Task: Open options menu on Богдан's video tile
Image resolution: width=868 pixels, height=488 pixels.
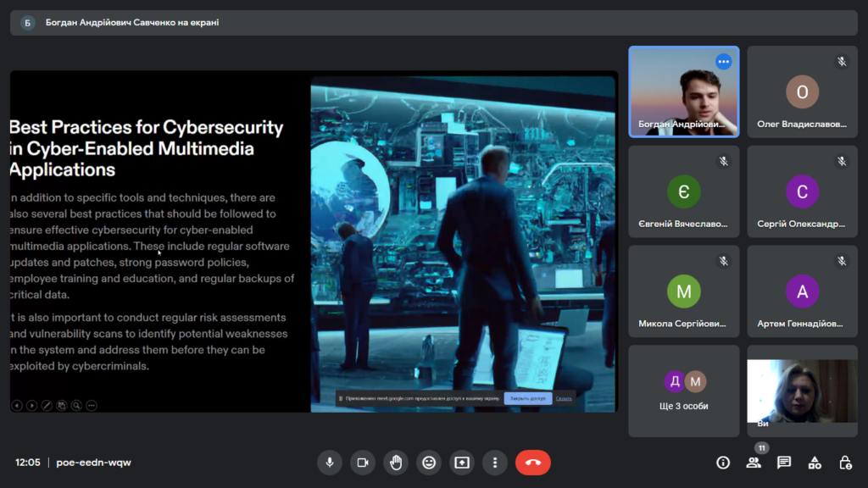Action: [723, 62]
